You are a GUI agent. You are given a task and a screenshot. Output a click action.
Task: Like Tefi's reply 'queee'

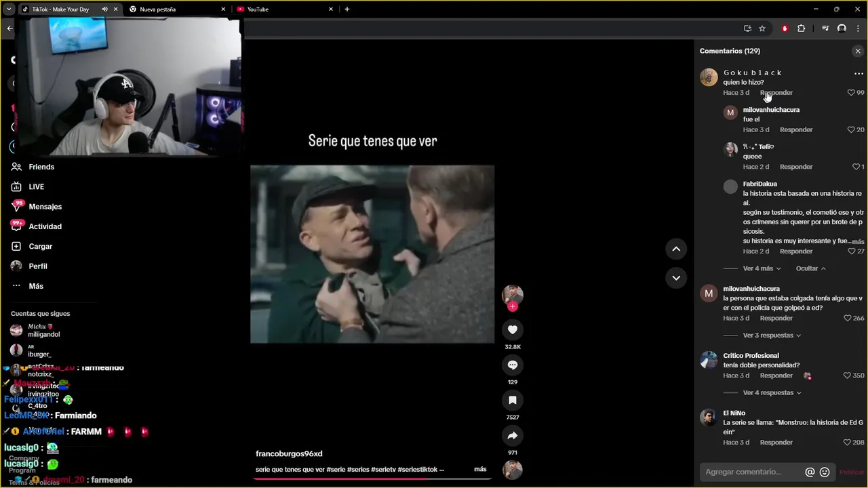(x=856, y=167)
